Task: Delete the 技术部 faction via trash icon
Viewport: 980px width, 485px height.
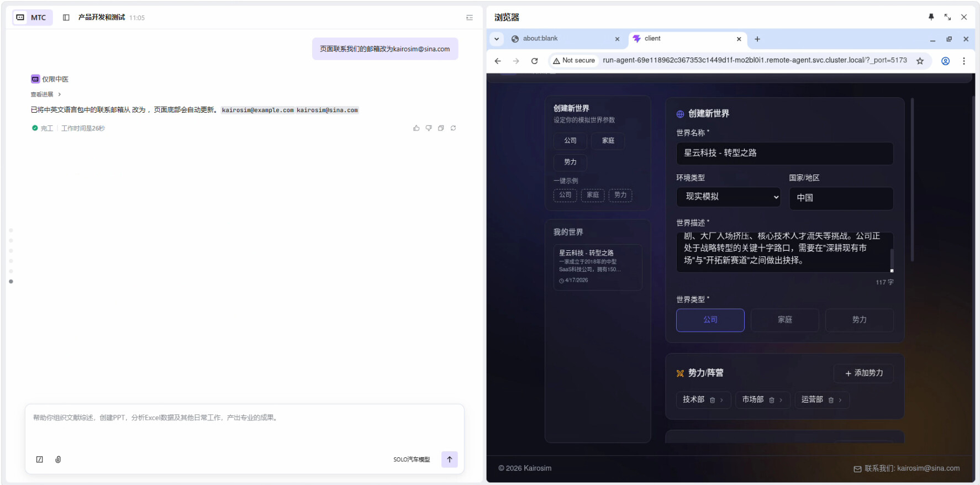Action: point(713,400)
